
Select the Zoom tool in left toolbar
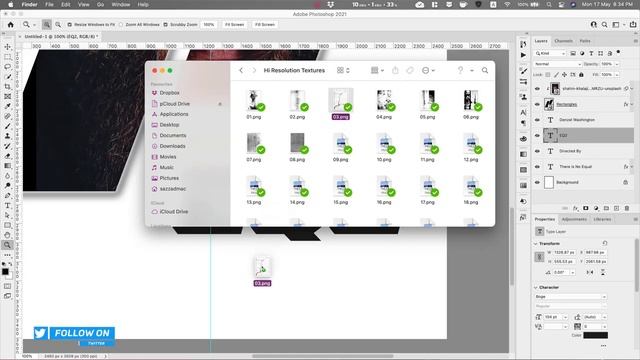click(x=7, y=245)
